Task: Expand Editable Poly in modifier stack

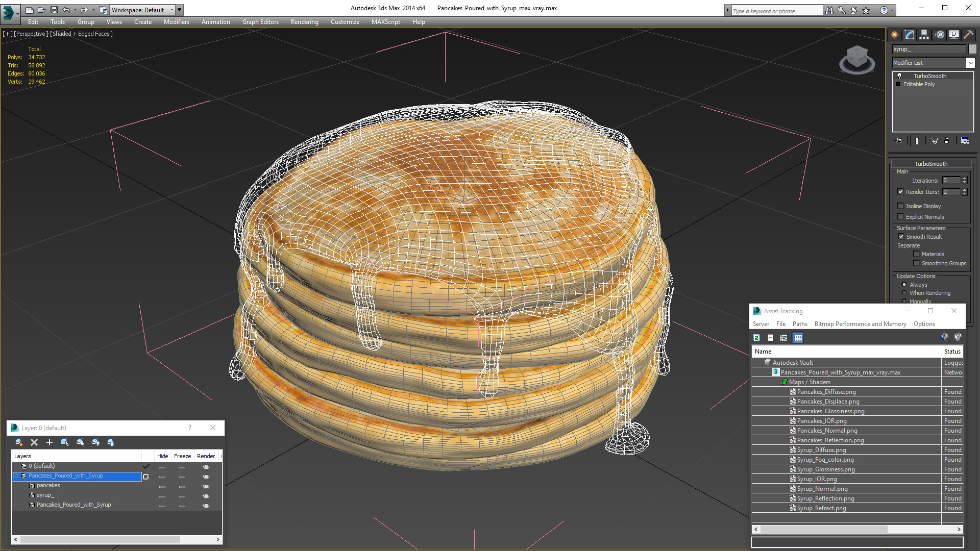Action: pos(898,84)
